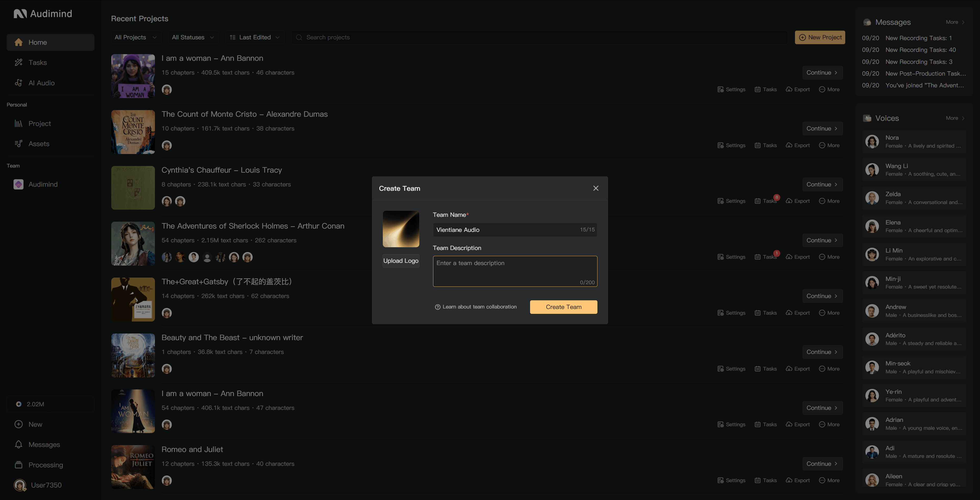Click the New Project button

(820, 37)
